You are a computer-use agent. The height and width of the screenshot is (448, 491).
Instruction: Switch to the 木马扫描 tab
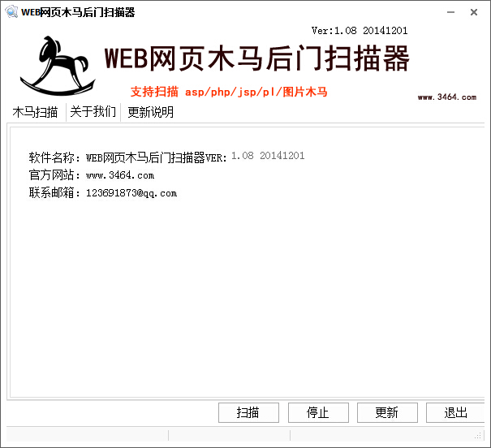click(35, 112)
